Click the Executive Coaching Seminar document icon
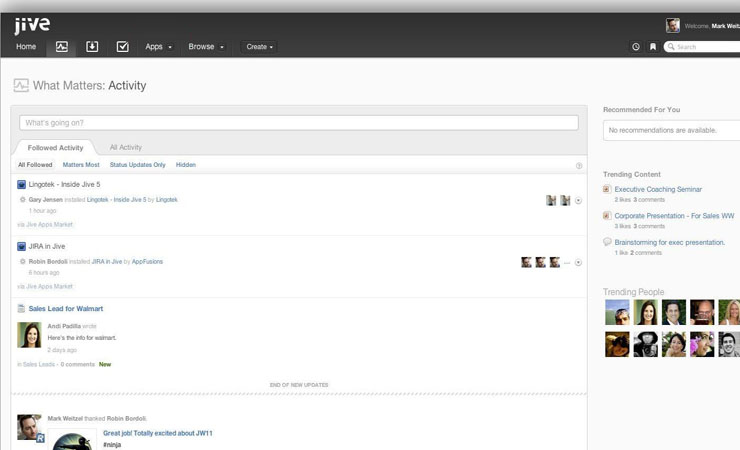Image resolution: width=740 pixels, height=450 pixels. [x=607, y=189]
